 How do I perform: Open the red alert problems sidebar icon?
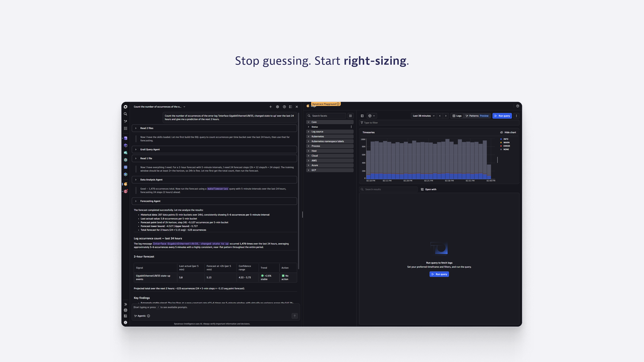click(x=125, y=191)
